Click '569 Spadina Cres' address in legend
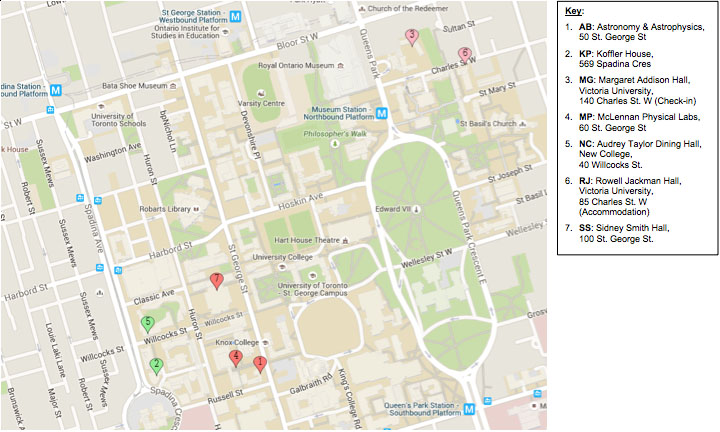 click(x=615, y=64)
